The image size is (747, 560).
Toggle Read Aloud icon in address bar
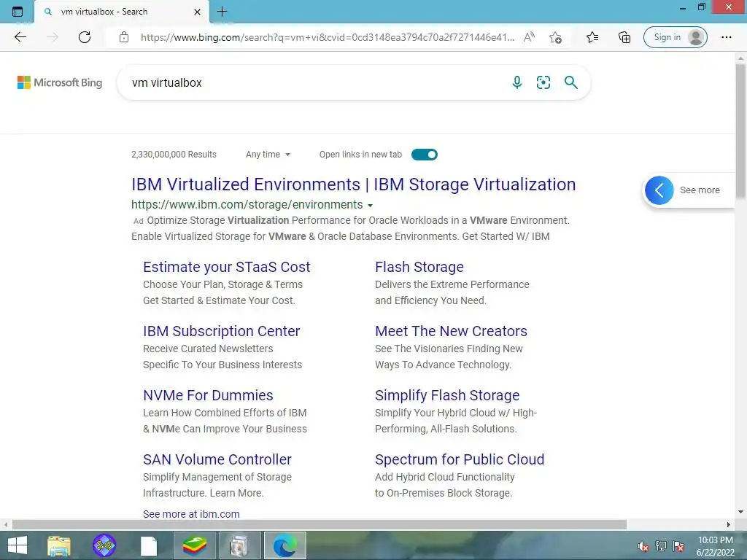coord(530,37)
